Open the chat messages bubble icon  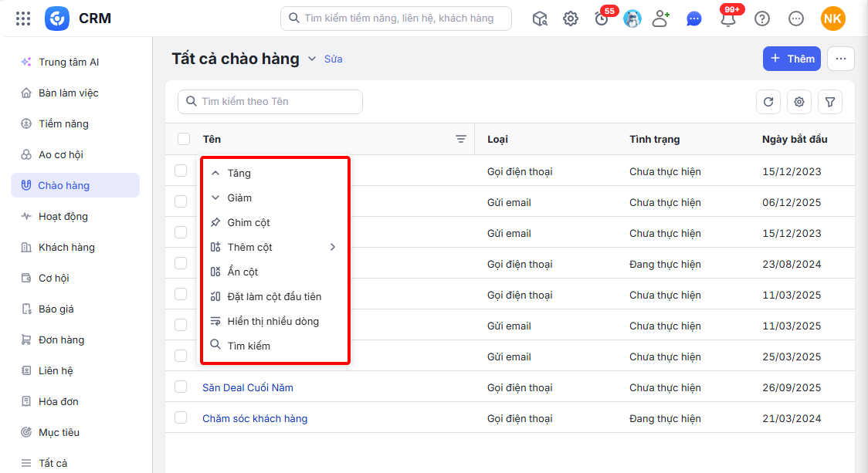tap(693, 19)
